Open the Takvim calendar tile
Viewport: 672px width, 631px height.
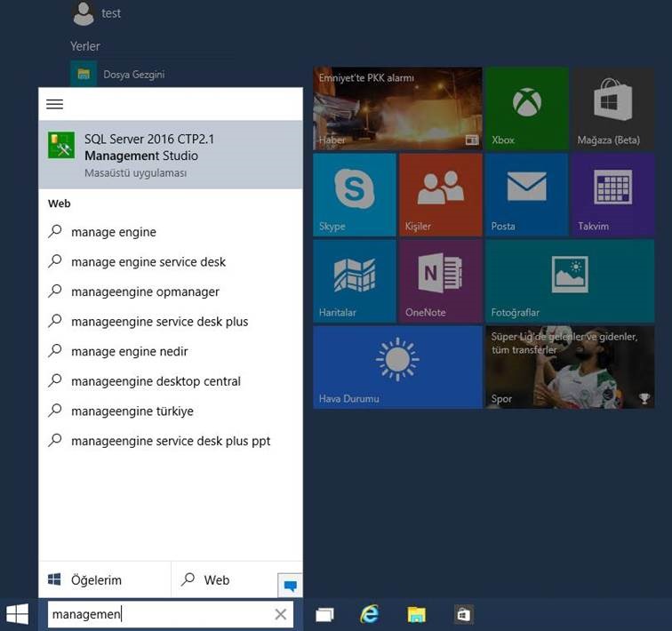click(x=612, y=195)
